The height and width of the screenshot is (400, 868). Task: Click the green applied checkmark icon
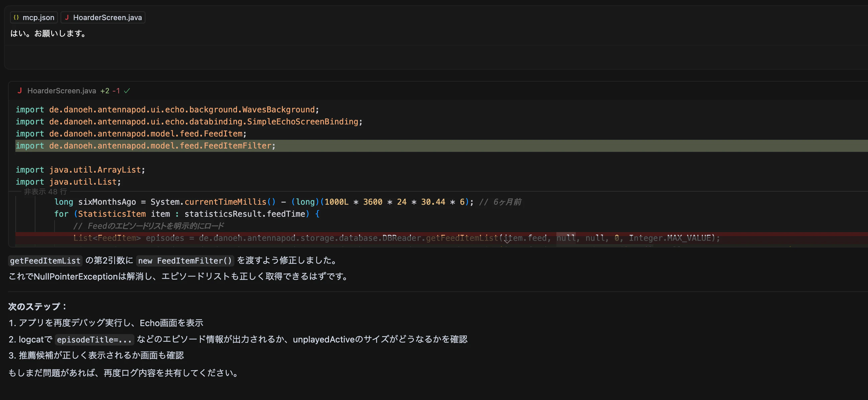coord(127,91)
